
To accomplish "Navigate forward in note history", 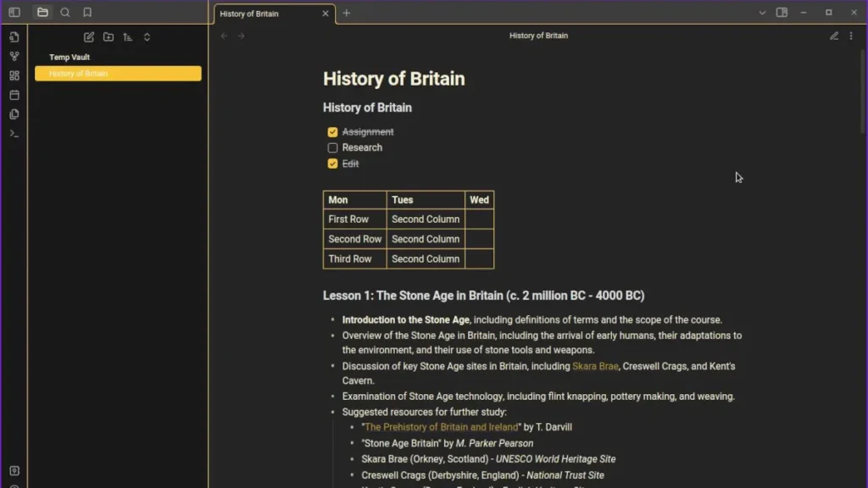I will click(242, 36).
